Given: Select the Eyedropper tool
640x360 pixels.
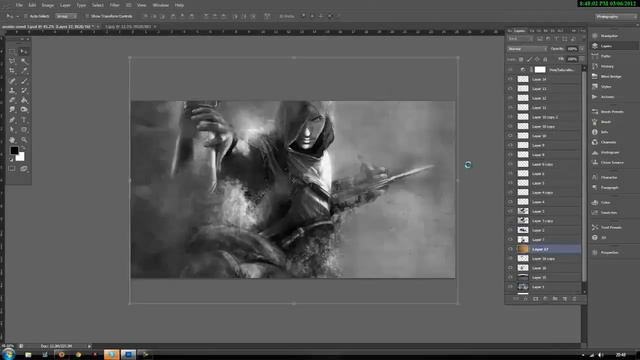Looking at the screenshot, I should tap(24, 71).
